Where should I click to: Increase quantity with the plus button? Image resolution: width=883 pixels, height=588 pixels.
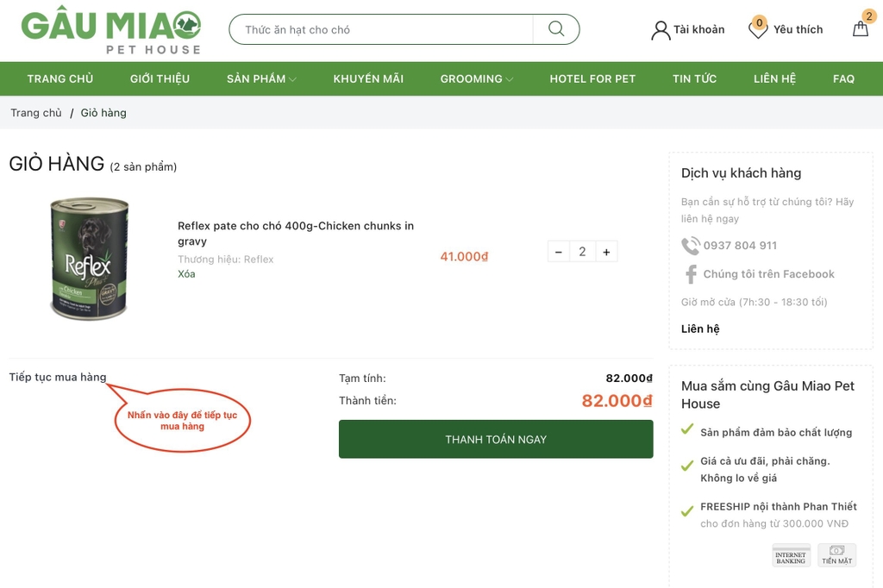point(606,252)
